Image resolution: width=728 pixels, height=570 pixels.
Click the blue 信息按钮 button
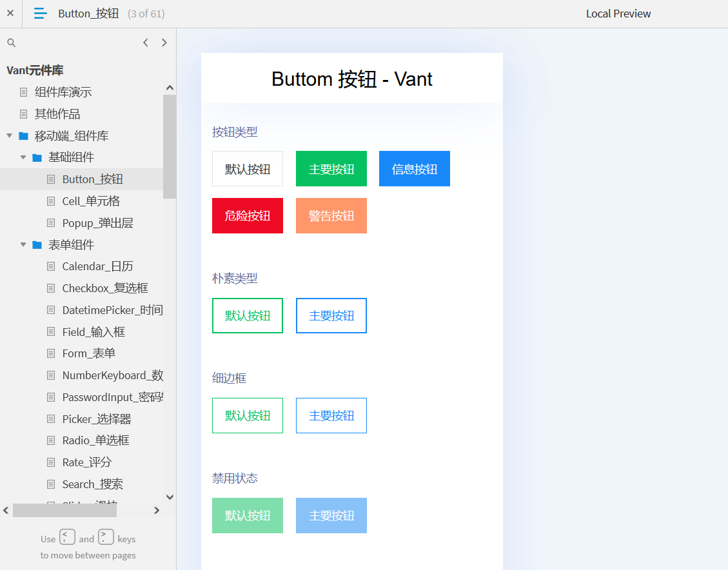pyautogui.click(x=415, y=168)
